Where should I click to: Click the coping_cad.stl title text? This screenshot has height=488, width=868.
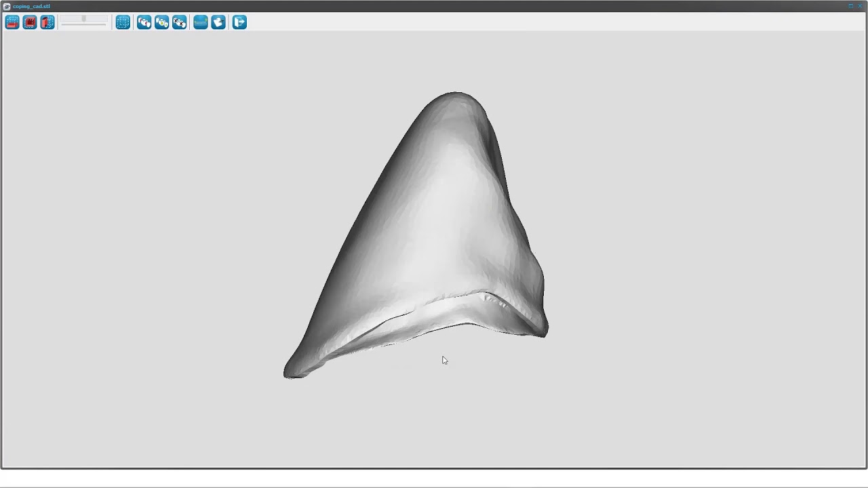tap(31, 6)
